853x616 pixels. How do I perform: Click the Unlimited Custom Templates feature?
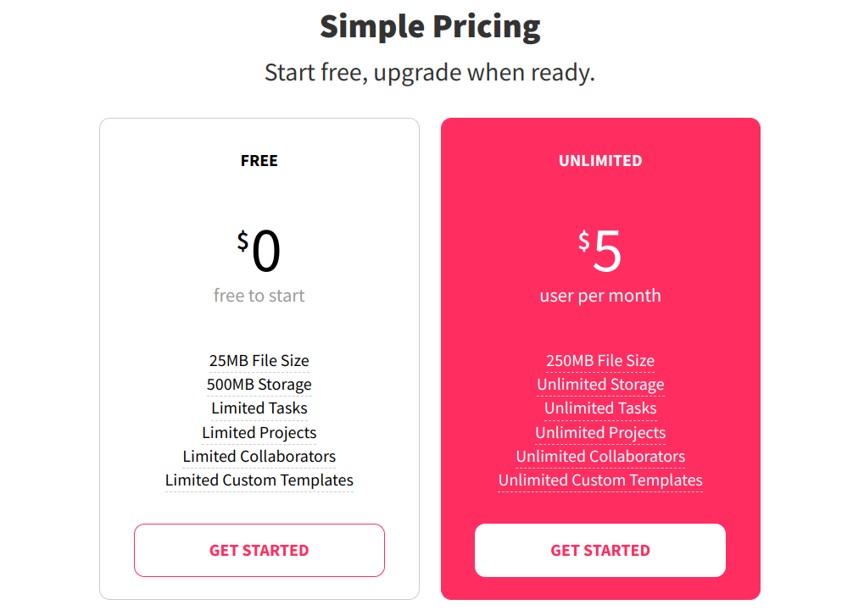600,480
